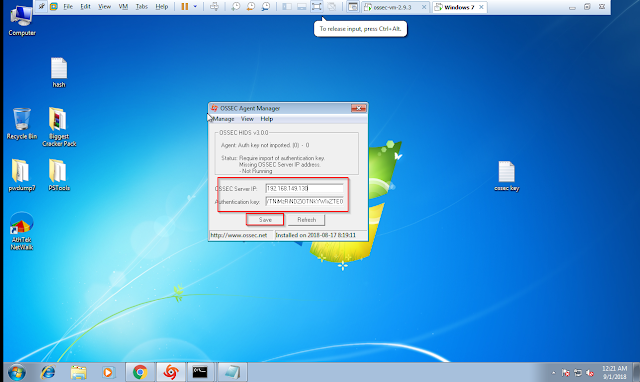Click the unity mode icon
640x382 pixels.
tap(332, 7)
